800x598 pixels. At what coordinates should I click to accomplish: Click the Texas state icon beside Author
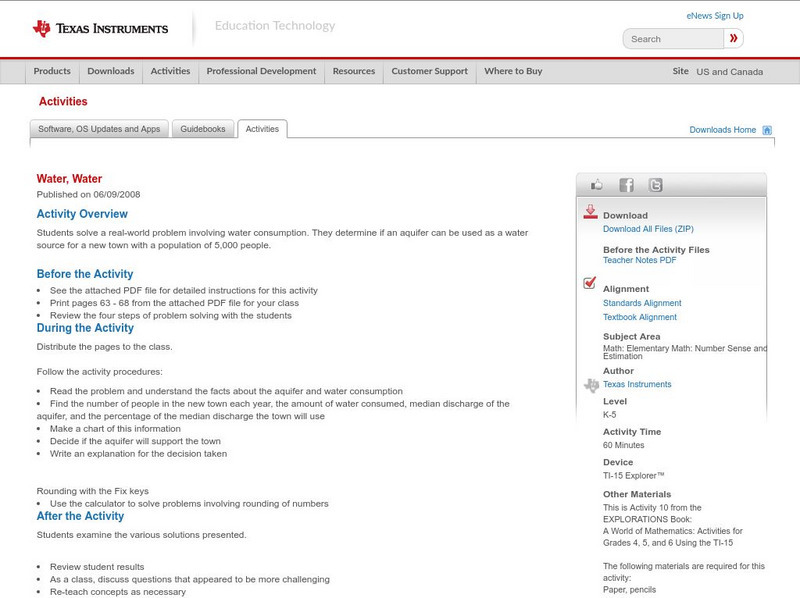pyautogui.click(x=589, y=385)
